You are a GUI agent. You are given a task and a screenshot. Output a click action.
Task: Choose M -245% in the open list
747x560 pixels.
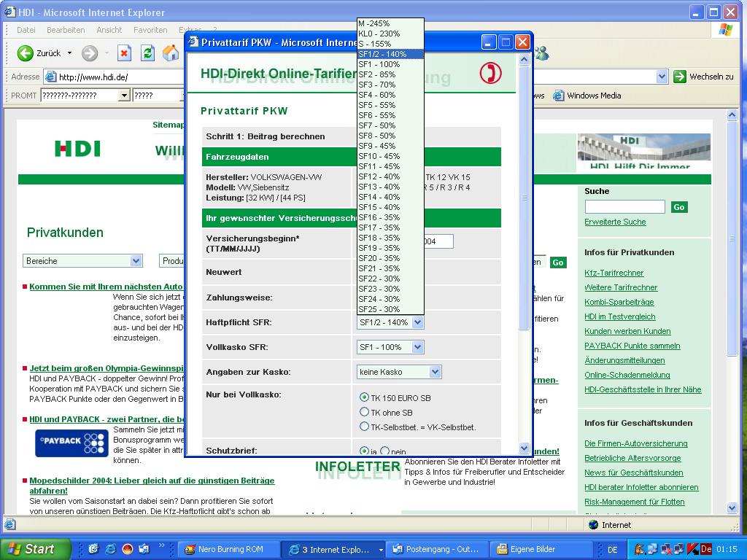tap(390, 23)
